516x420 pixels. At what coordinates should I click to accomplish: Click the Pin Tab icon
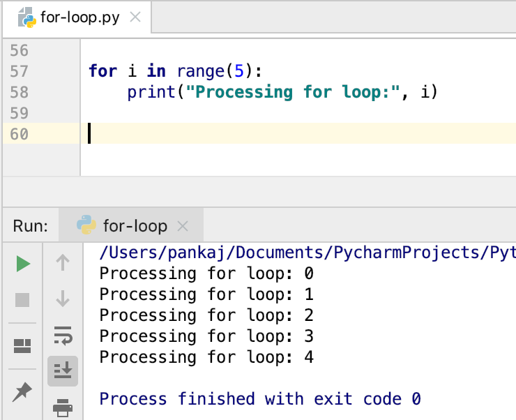click(x=22, y=392)
